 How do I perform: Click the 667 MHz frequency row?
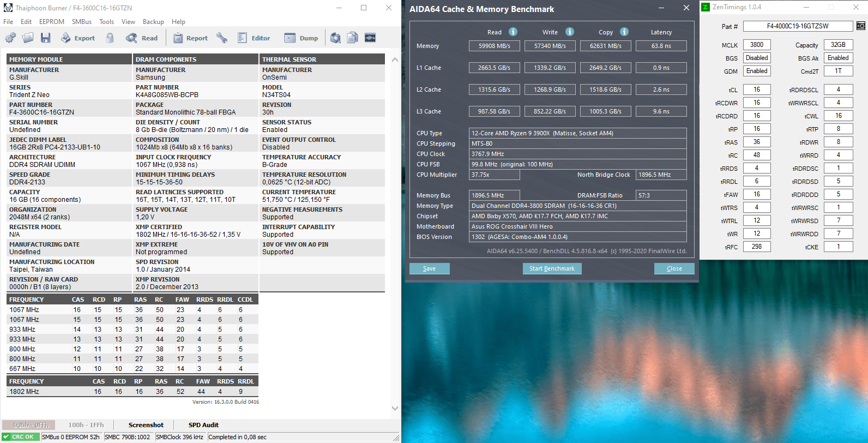tap(132, 369)
